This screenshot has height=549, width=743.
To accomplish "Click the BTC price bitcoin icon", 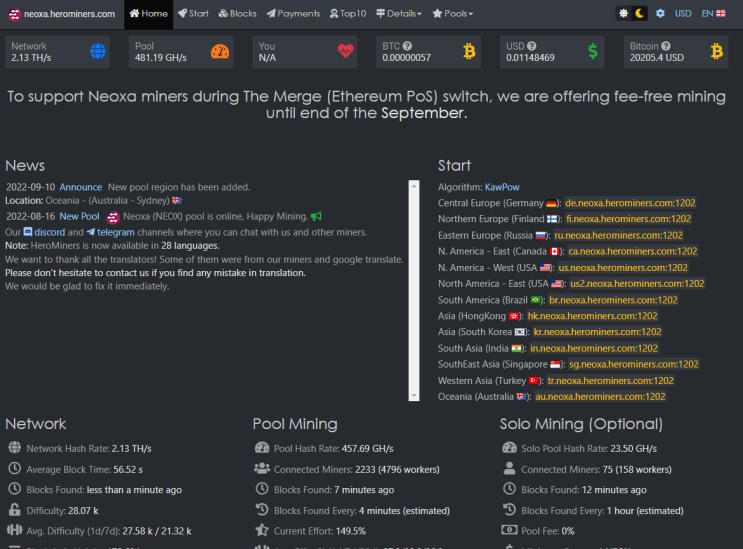I will pyautogui.click(x=469, y=51).
